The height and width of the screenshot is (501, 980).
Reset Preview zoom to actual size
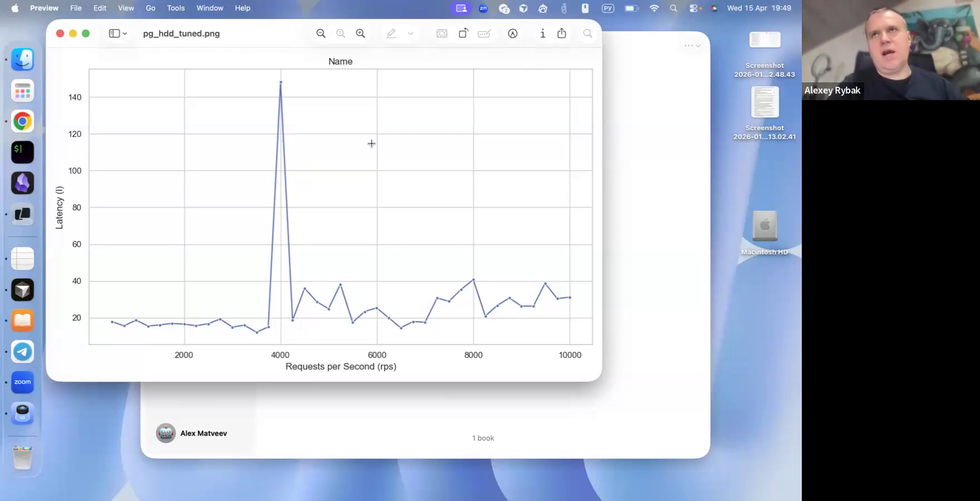click(341, 33)
